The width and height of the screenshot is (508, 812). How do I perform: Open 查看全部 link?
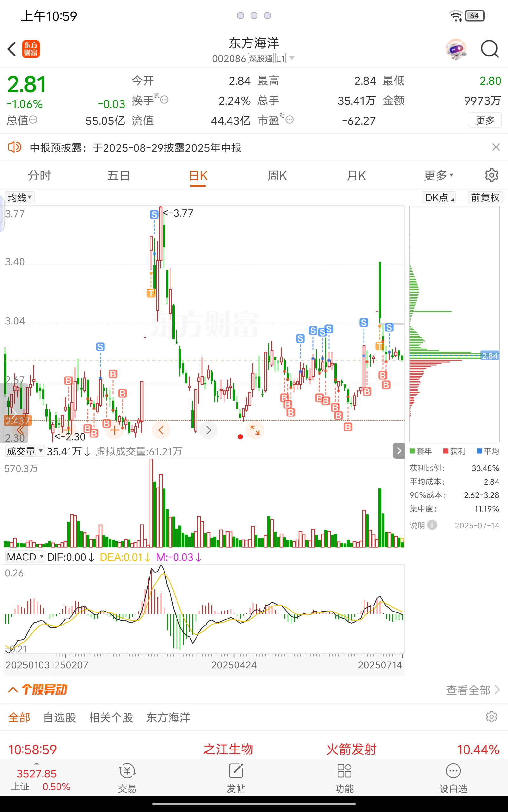(473, 690)
